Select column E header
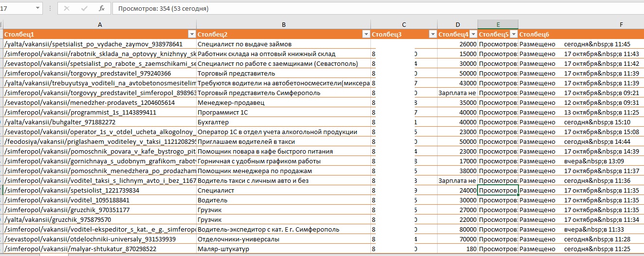Screen dimensions: 644x256 498,24
